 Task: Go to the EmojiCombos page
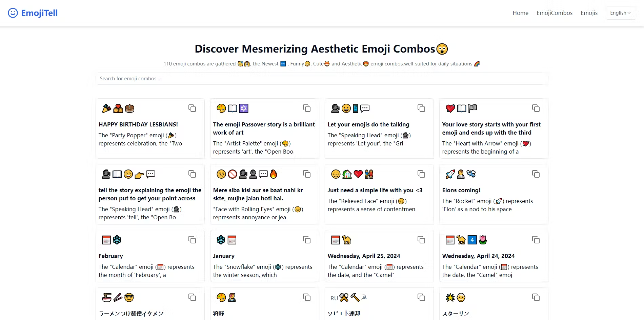554,13
